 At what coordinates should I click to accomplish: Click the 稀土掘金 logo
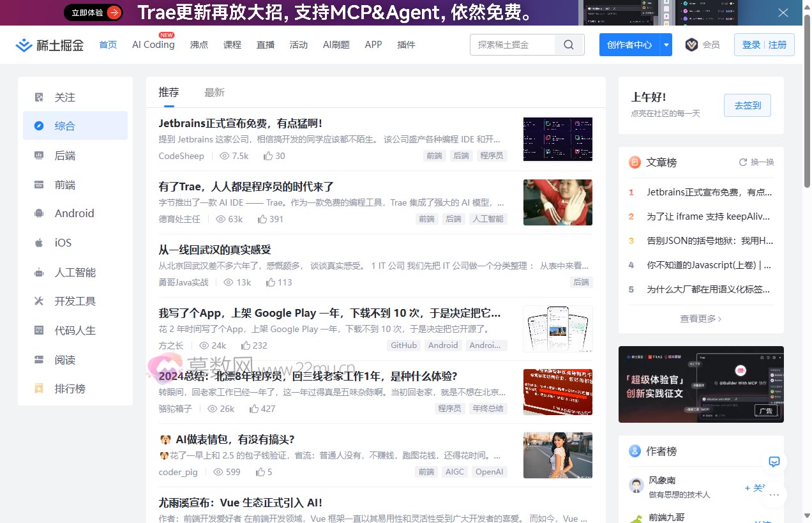pyautogui.click(x=50, y=45)
